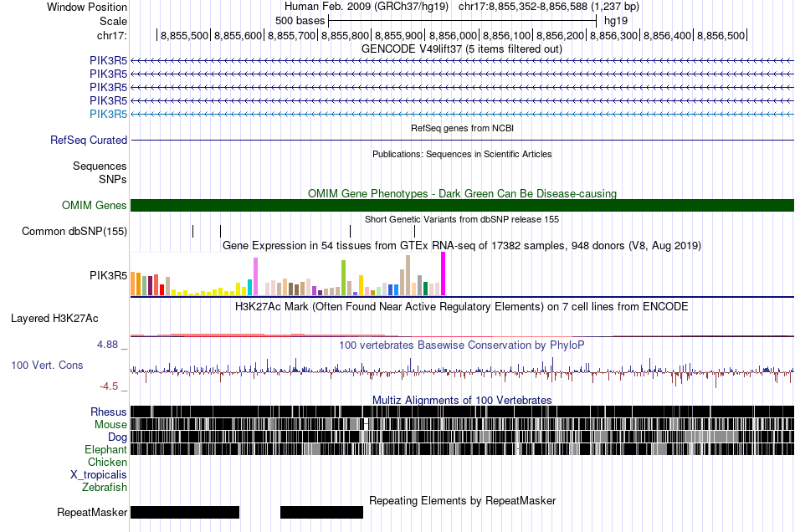
Task: Click the dbSNP variant tick nearest 8,855,900
Action: pyautogui.click(x=415, y=231)
